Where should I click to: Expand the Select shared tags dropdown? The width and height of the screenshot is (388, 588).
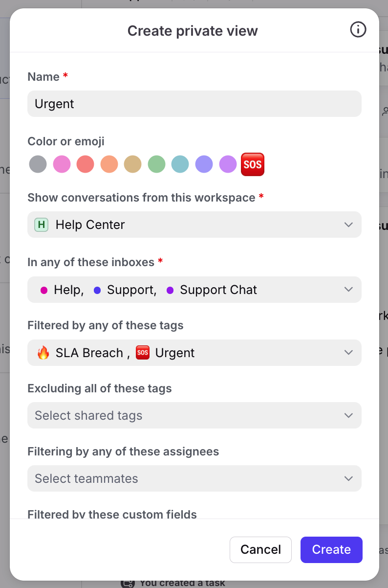tap(194, 415)
